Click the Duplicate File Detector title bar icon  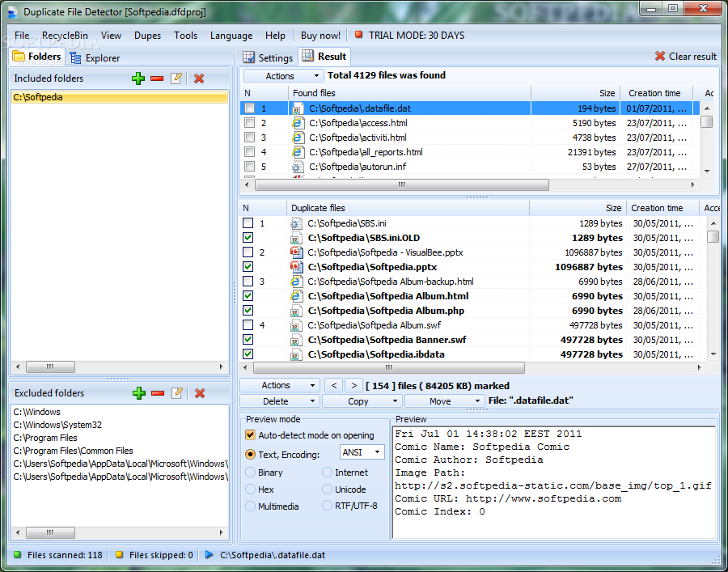[13, 12]
